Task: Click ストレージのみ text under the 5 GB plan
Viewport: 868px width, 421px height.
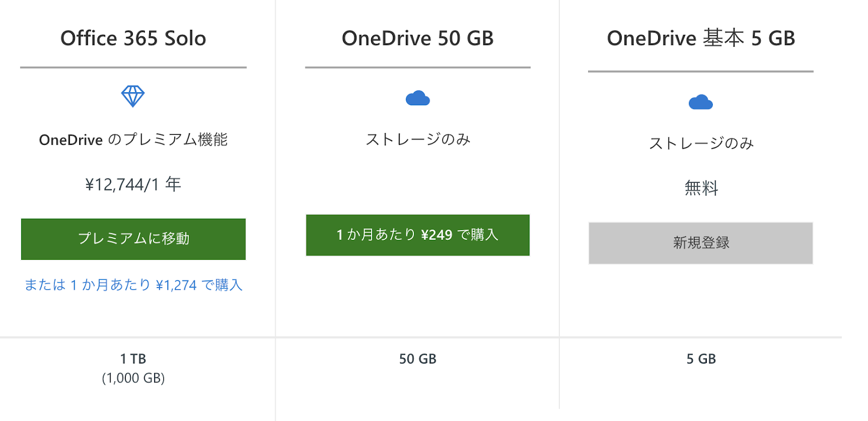Action: (701, 143)
